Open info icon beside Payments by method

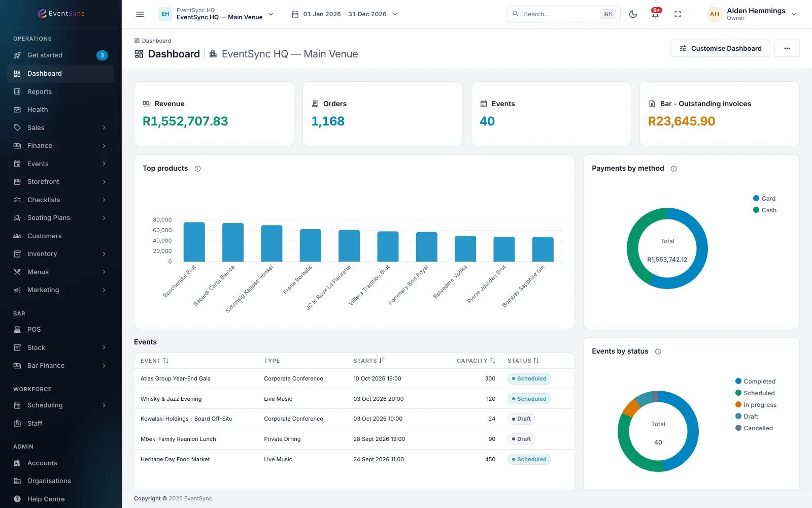pyautogui.click(x=674, y=169)
